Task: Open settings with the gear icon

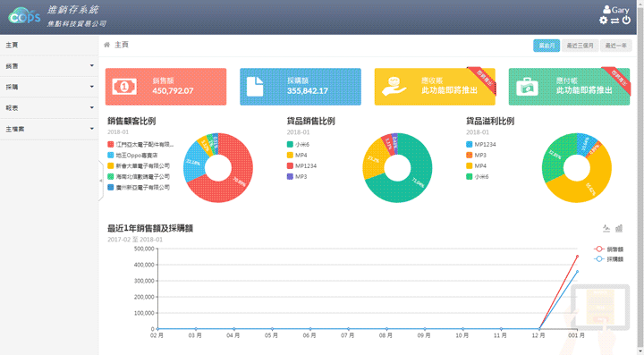Action: coord(603,20)
